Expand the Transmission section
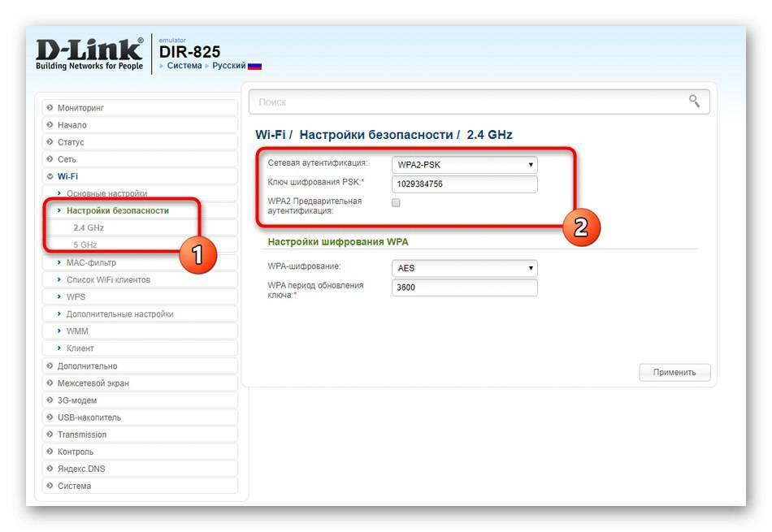 click(140, 435)
